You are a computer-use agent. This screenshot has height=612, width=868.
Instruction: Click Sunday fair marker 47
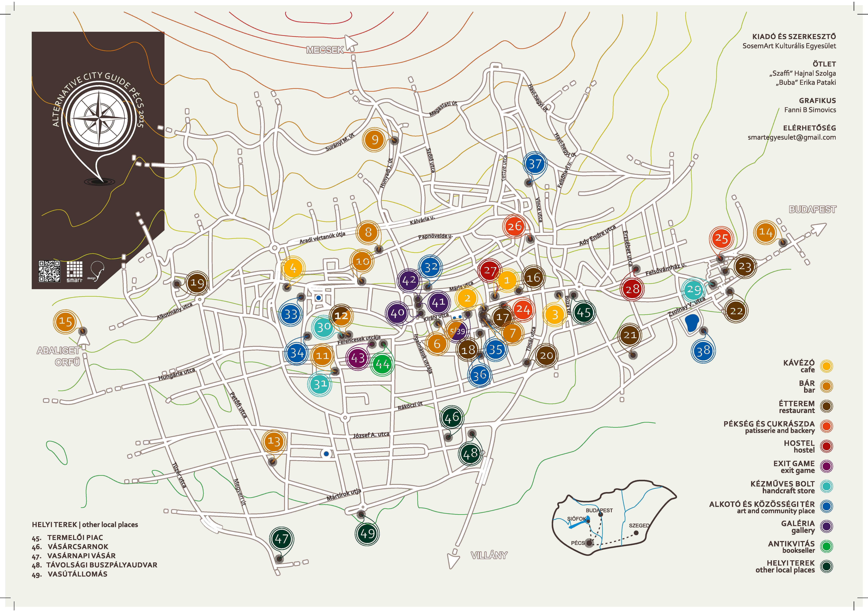[282, 539]
